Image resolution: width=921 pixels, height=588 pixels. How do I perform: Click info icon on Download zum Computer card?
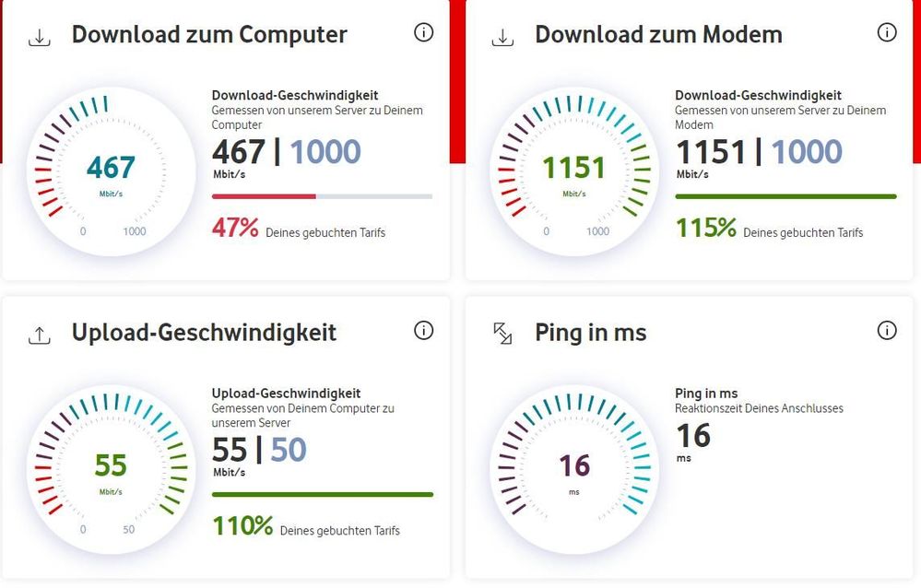423,33
